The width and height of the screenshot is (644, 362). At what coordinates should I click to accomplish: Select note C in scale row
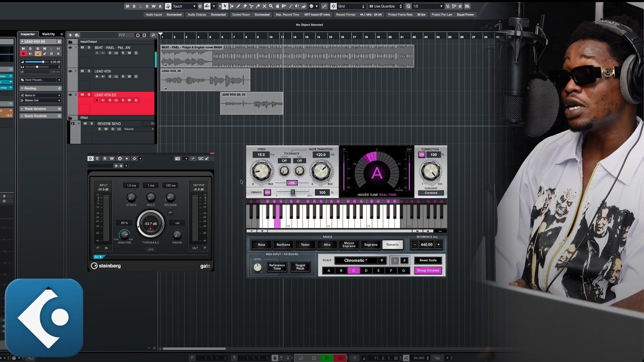[354, 270]
